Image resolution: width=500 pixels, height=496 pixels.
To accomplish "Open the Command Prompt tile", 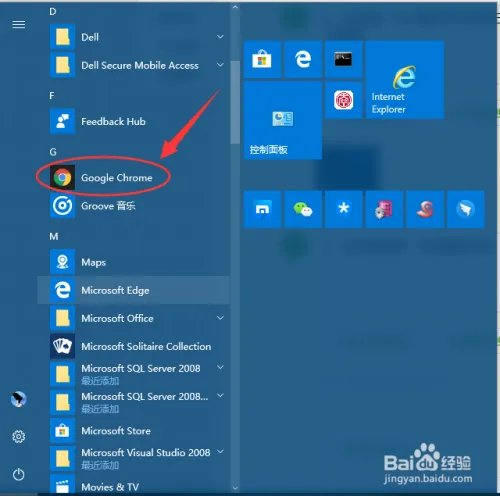I will coord(343,59).
